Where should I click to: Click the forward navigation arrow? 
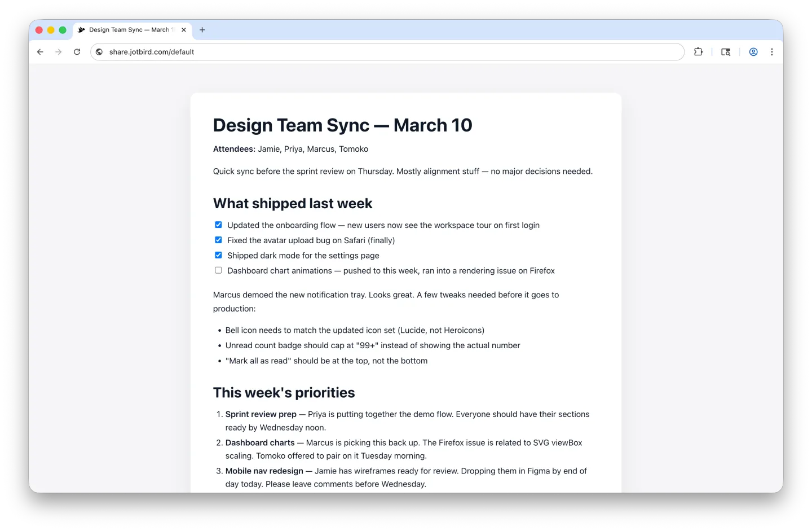coord(59,51)
